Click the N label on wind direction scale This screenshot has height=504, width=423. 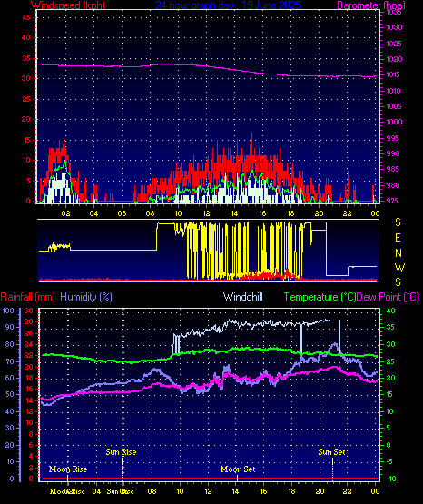tap(398, 253)
